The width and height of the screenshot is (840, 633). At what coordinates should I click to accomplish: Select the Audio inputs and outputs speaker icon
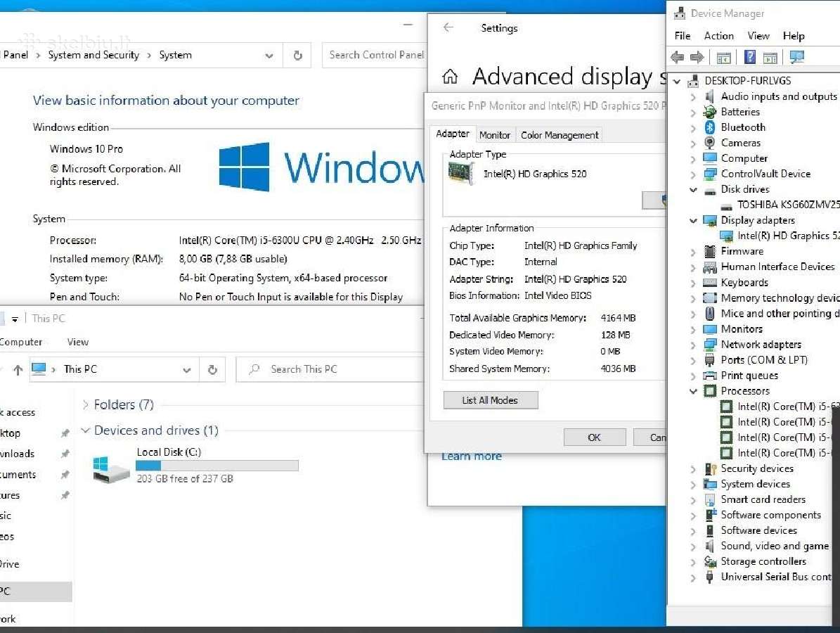710,96
